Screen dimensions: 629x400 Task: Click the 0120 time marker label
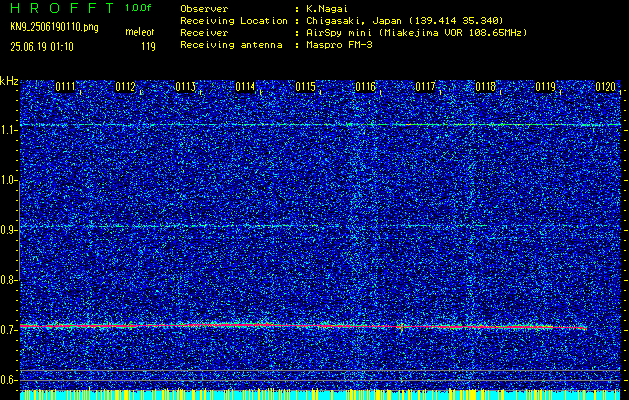(605, 87)
